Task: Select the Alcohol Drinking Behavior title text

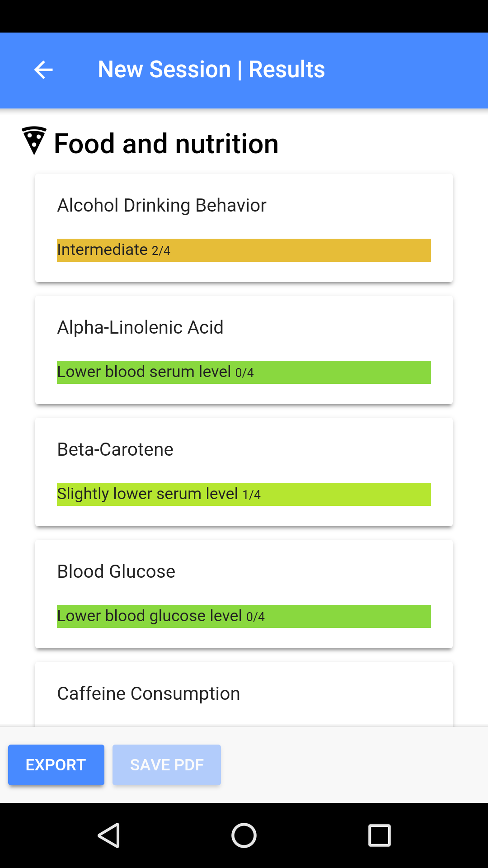Action: pos(162,205)
